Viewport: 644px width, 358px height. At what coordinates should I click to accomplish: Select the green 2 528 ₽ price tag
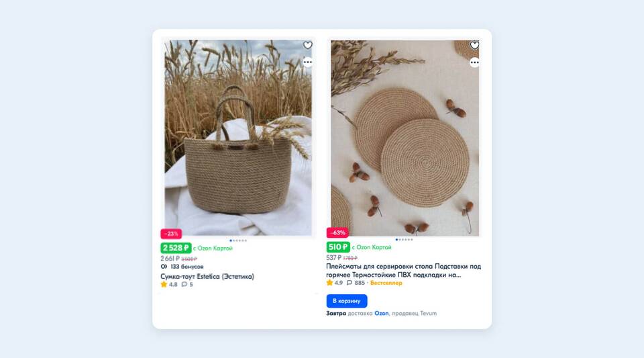(176, 248)
